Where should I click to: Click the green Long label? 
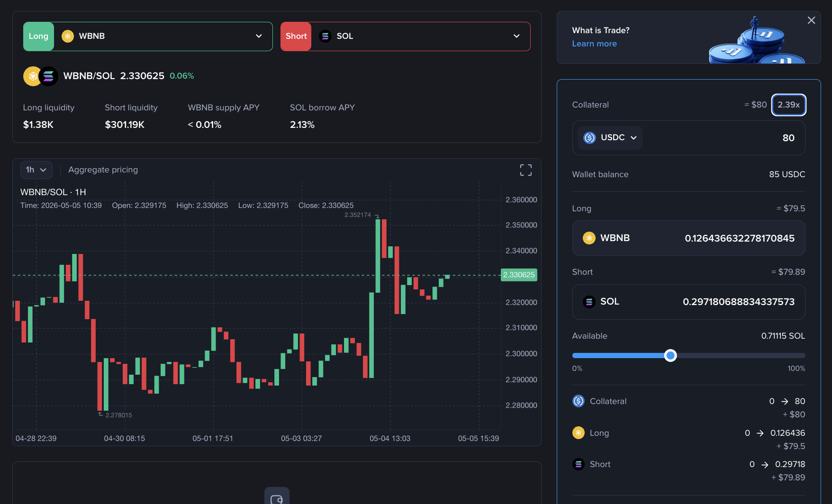click(38, 36)
